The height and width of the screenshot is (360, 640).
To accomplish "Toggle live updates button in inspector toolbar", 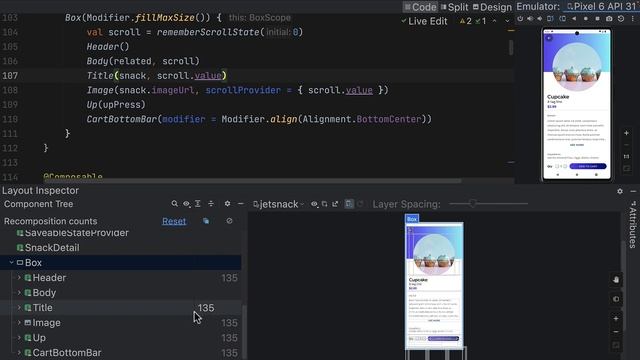I will click(x=349, y=204).
